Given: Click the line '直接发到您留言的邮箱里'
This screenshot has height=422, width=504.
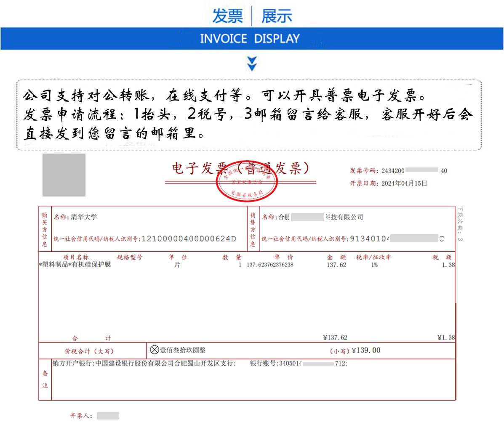Looking at the screenshot, I should [113, 133].
